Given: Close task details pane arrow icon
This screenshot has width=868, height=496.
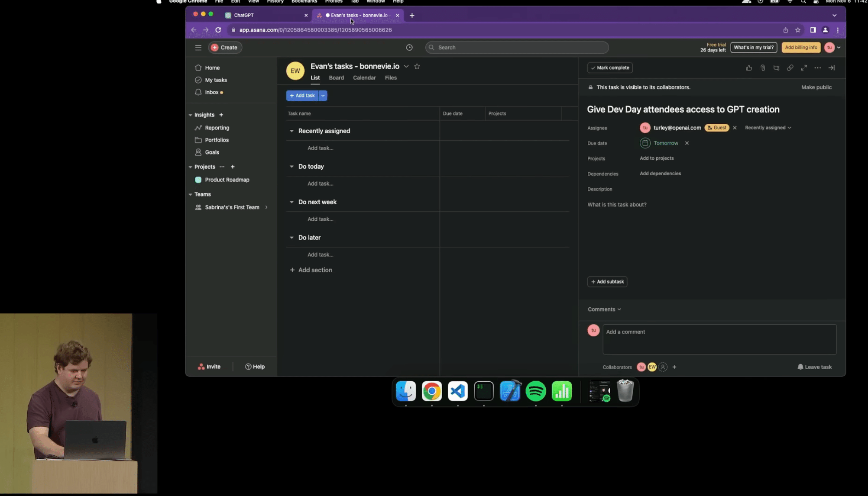Looking at the screenshot, I should (831, 68).
